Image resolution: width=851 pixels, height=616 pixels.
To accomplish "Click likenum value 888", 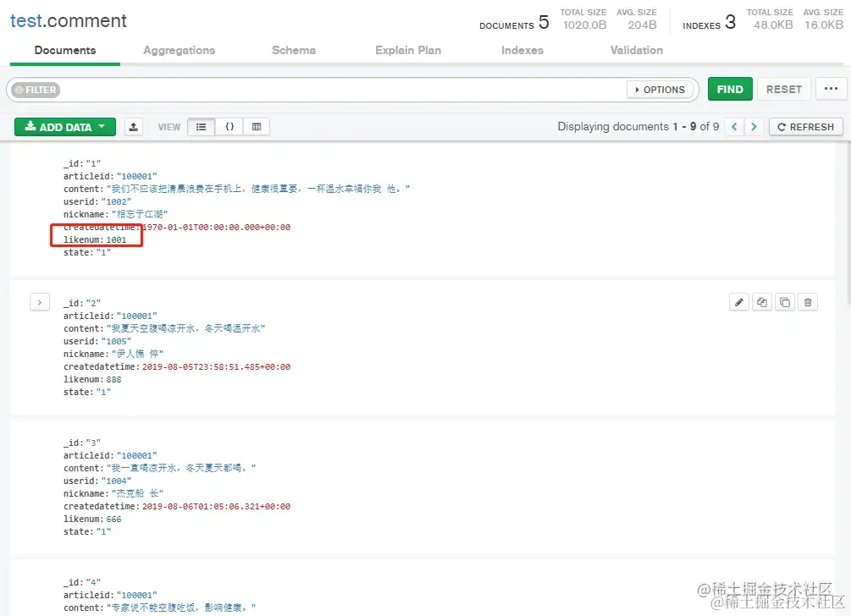I will point(113,380).
